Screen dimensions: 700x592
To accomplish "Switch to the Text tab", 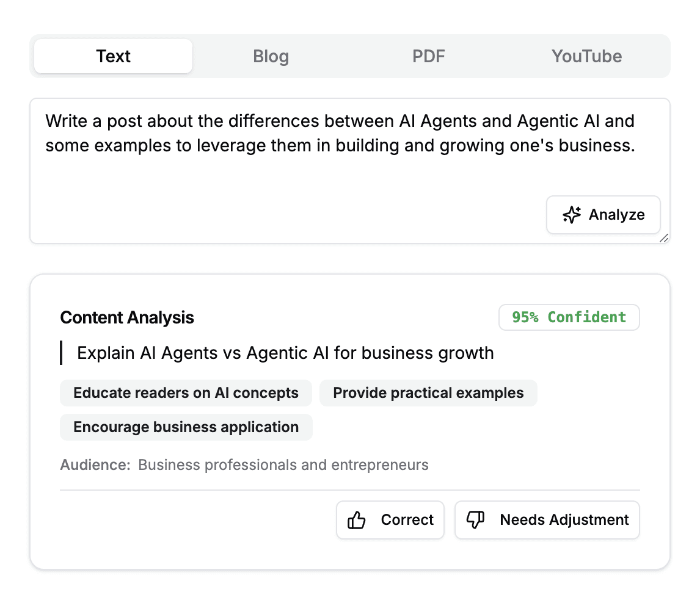I will pos(114,56).
